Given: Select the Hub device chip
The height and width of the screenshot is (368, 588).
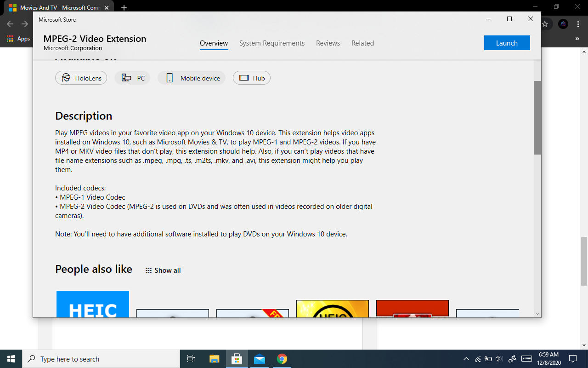Looking at the screenshot, I should tap(252, 78).
